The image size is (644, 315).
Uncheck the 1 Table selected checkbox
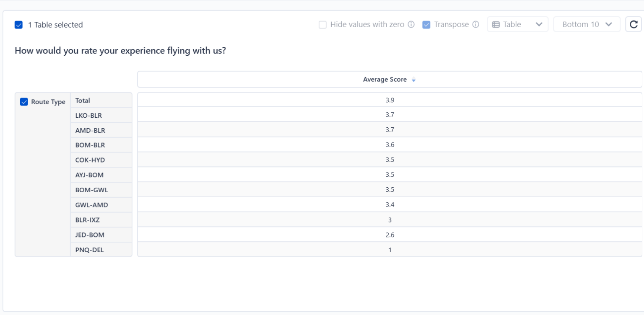[18, 25]
